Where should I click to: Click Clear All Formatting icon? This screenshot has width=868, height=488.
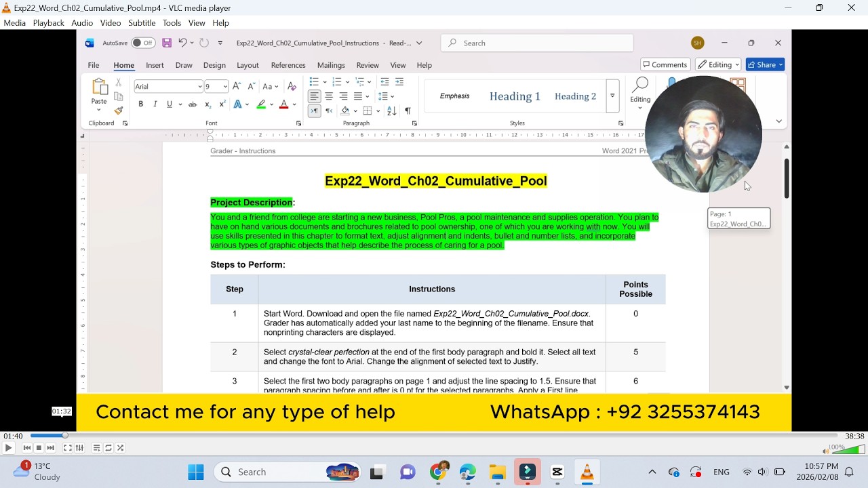(292, 86)
